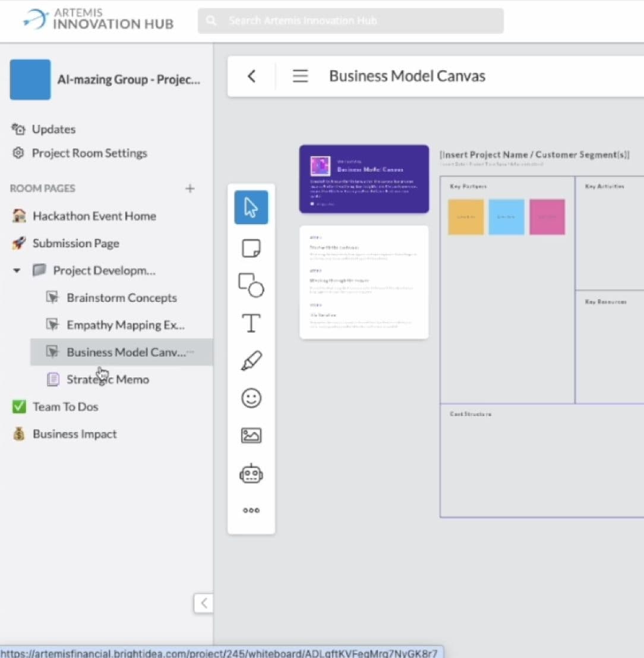Select the yellow sticky note
The image size is (644, 658).
(x=466, y=216)
